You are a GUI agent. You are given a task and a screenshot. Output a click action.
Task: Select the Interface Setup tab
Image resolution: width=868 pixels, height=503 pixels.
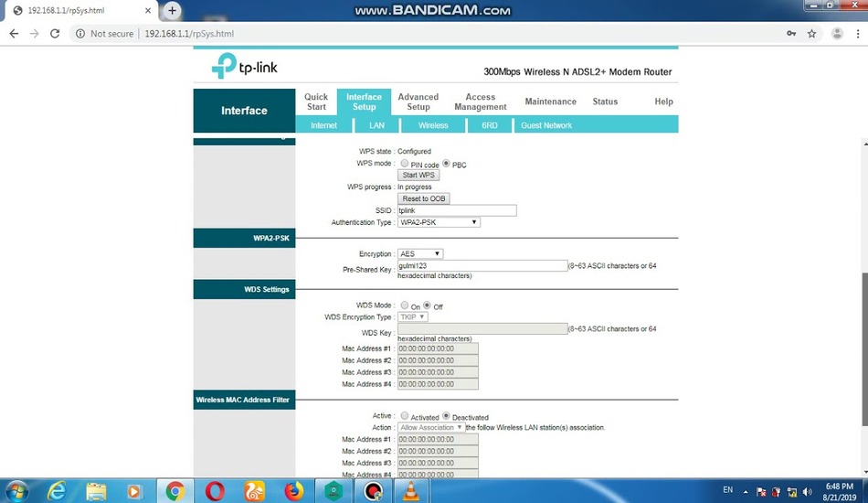tap(365, 102)
